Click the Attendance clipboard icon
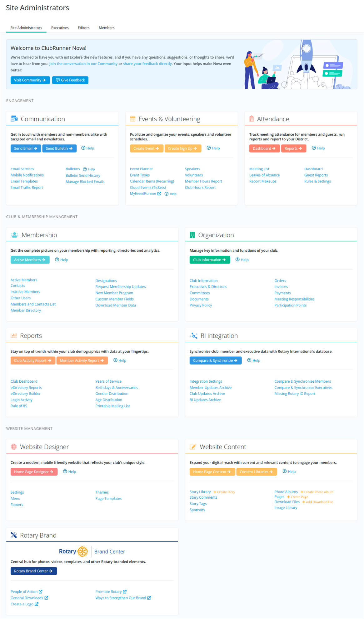The height and width of the screenshot is (619, 364). [x=252, y=119]
